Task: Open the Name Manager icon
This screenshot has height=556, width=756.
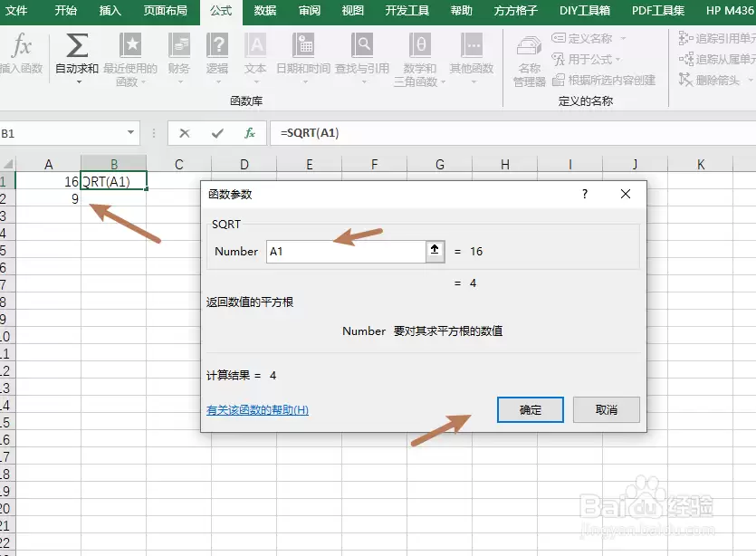Action: 529,46
